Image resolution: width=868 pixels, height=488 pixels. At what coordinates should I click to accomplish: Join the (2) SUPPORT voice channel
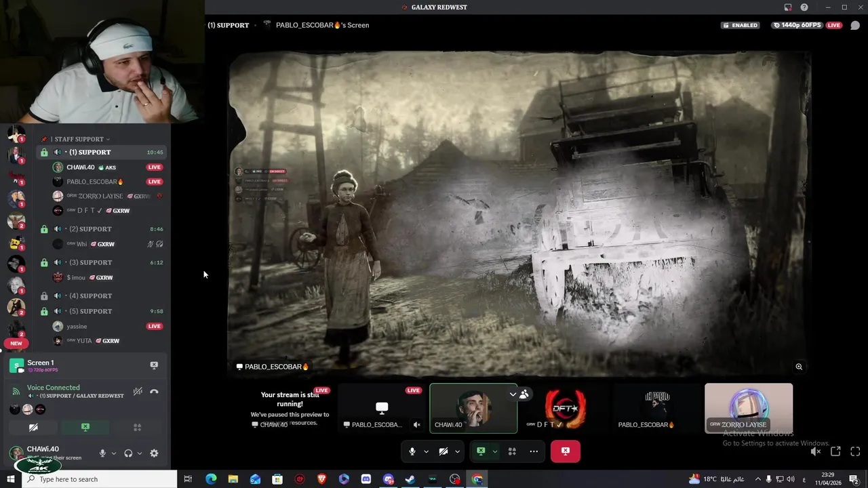coord(102,229)
